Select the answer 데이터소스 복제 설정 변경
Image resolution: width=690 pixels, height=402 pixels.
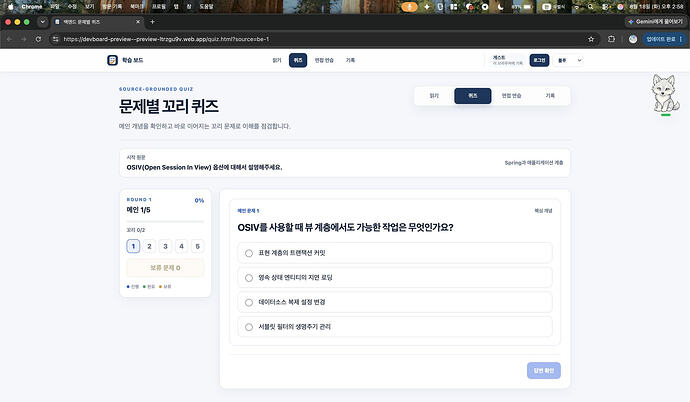point(395,302)
